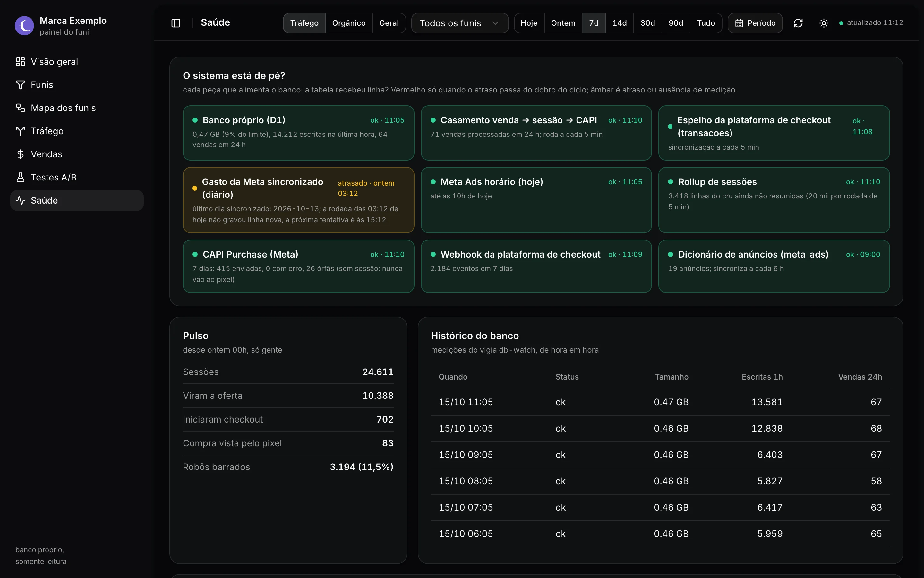Click the 'Robôs barrados' value 3.194 (11,5%)
The height and width of the screenshot is (578, 924).
361,467
